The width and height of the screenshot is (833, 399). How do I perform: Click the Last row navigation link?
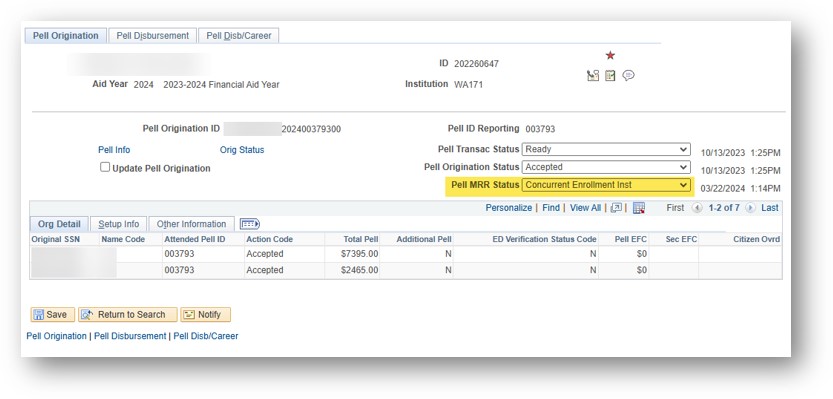click(770, 208)
